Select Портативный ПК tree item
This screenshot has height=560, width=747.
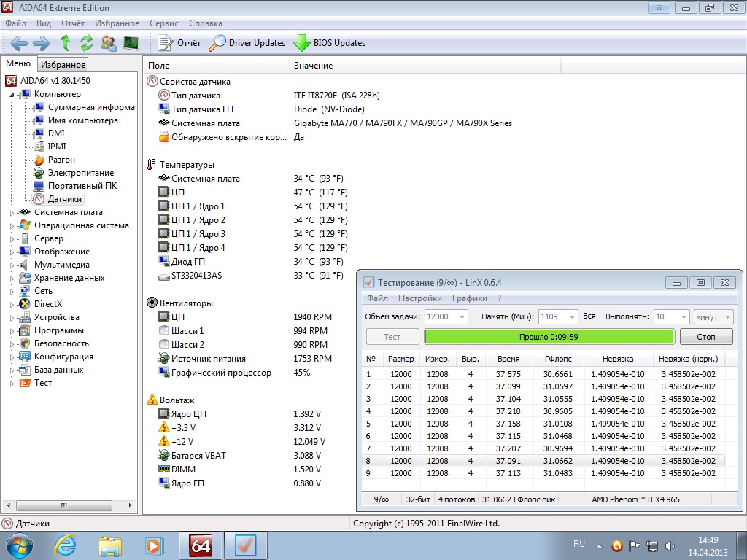pyautogui.click(x=82, y=186)
